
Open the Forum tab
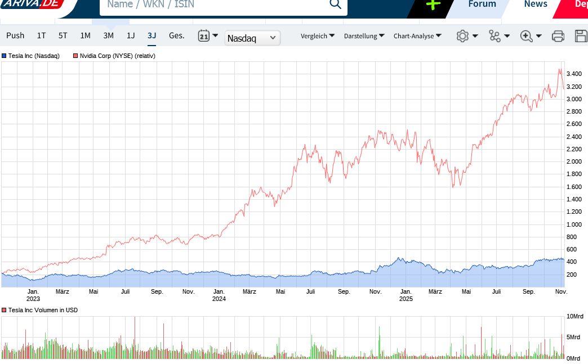(x=482, y=4)
